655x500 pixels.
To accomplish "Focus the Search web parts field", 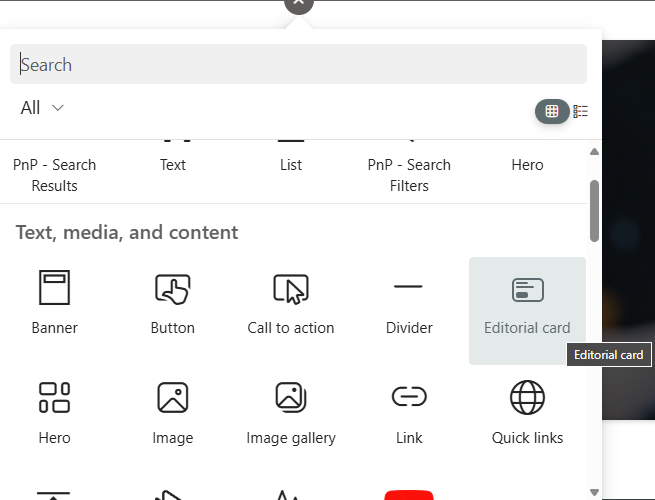I will coord(298,64).
